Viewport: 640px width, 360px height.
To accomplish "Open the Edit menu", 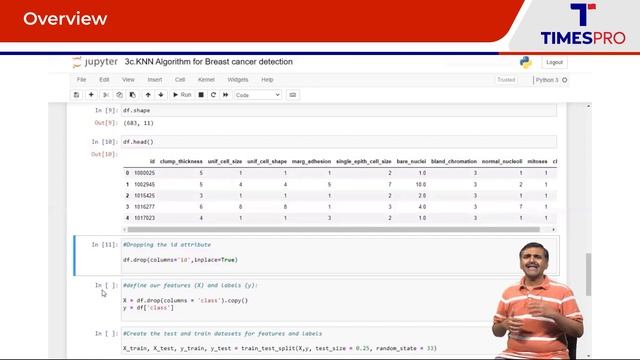I will pyautogui.click(x=104, y=80).
